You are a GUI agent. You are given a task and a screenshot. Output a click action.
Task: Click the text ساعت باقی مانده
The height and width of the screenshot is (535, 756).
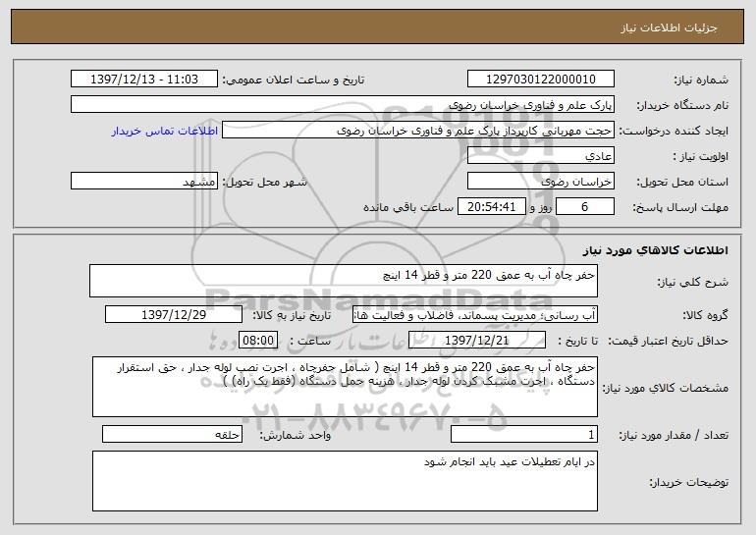point(407,207)
